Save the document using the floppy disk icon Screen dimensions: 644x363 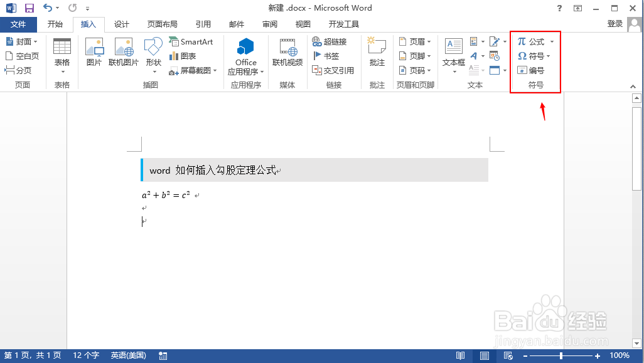click(x=29, y=8)
